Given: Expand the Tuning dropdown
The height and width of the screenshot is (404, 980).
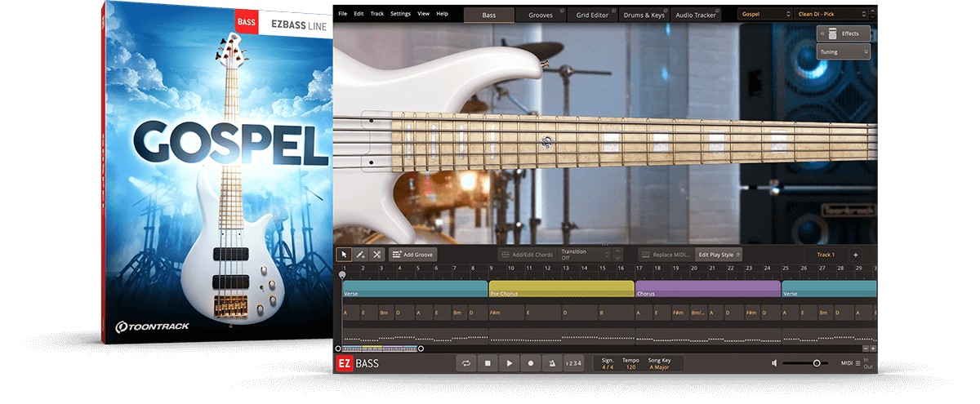Looking at the screenshot, I should tap(844, 51).
